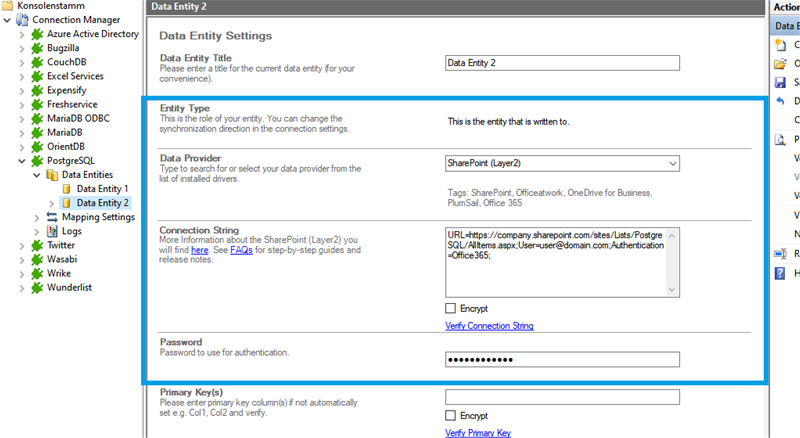Enable Encrypt under Connection String
800x438 pixels.
[x=451, y=309]
